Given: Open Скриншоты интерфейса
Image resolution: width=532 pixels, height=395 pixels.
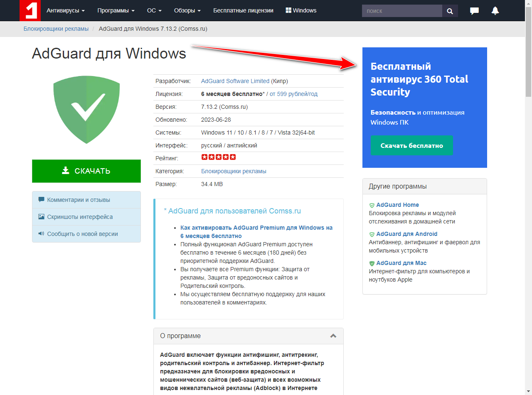Looking at the screenshot, I should tap(86, 217).
